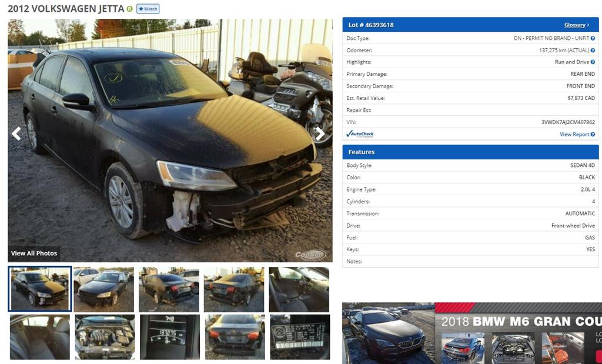The width and height of the screenshot is (602, 364).
Task: Open the 2018 BMW M6 Gran Coupe ad
Action: click(472, 333)
